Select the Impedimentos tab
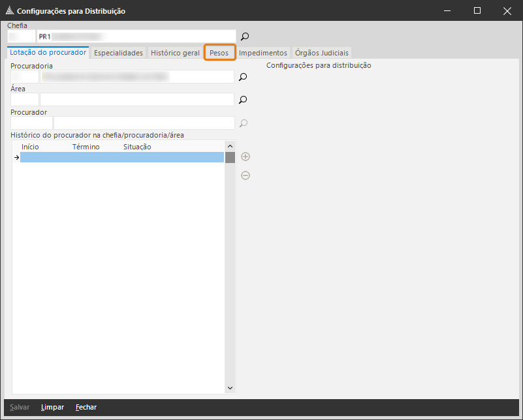The width and height of the screenshot is (523, 420). (262, 53)
